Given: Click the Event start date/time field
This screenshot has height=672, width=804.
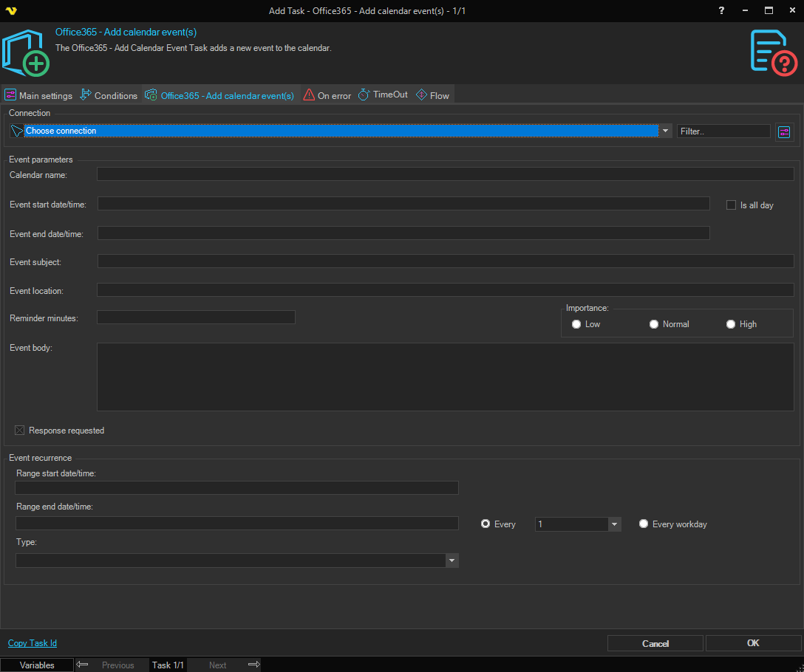Looking at the screenshot, I should tap(403, 204).
